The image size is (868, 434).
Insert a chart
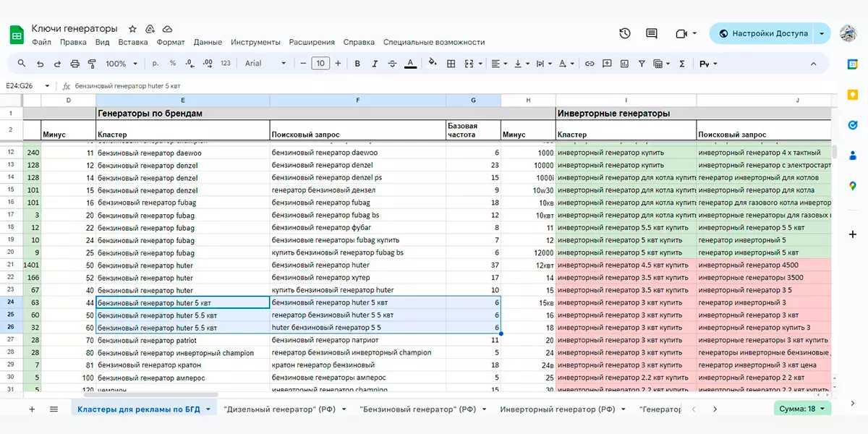point(624,64)
